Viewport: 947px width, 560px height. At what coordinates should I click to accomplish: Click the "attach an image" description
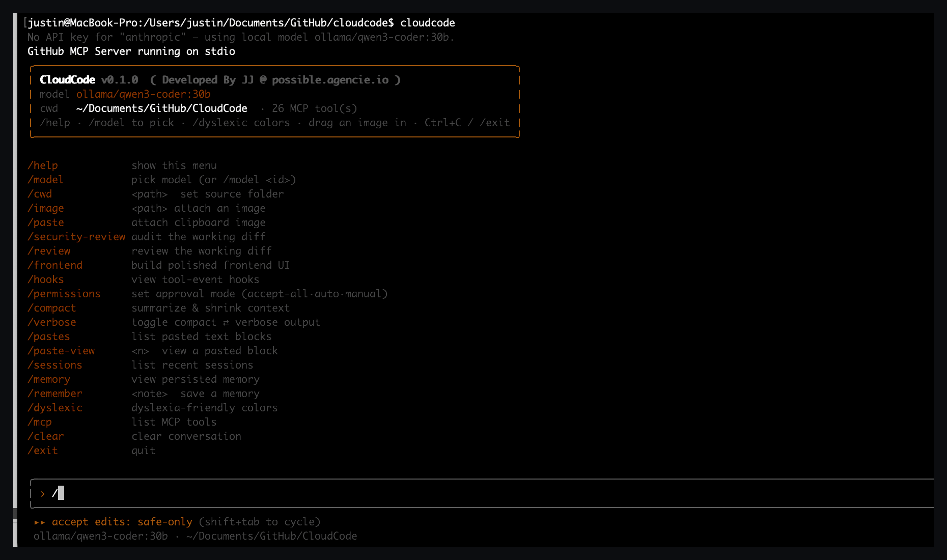coord(220,208)
